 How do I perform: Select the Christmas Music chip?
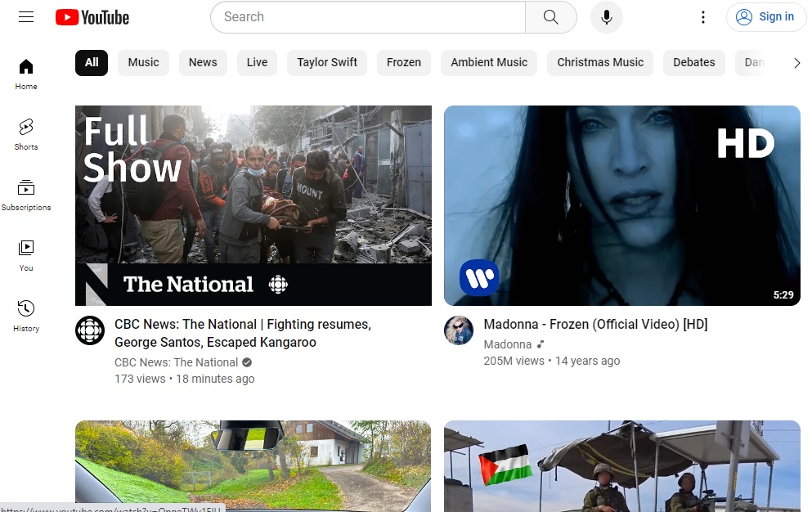coord(600,63)
